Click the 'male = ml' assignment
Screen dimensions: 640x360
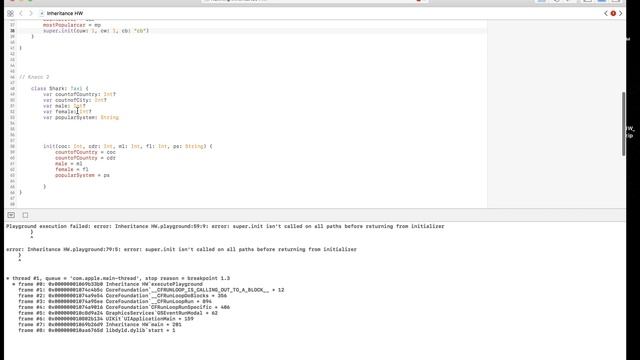(69, 164)
